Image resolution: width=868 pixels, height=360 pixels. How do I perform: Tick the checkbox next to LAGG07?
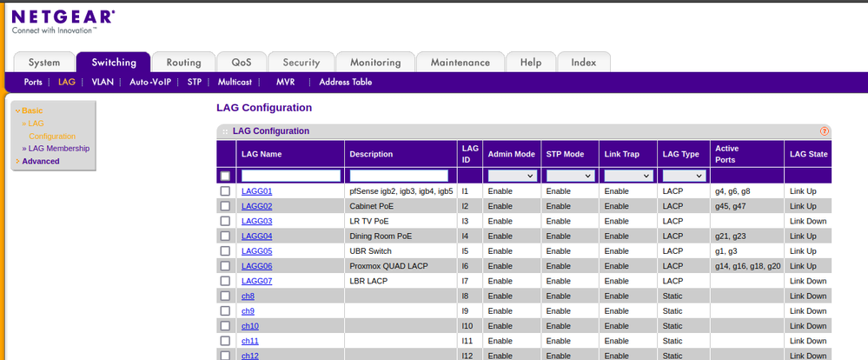(x=225, y=281)
